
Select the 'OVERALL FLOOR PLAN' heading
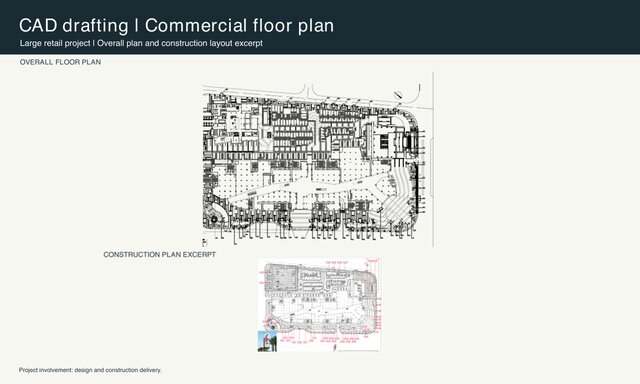point(60,62)
